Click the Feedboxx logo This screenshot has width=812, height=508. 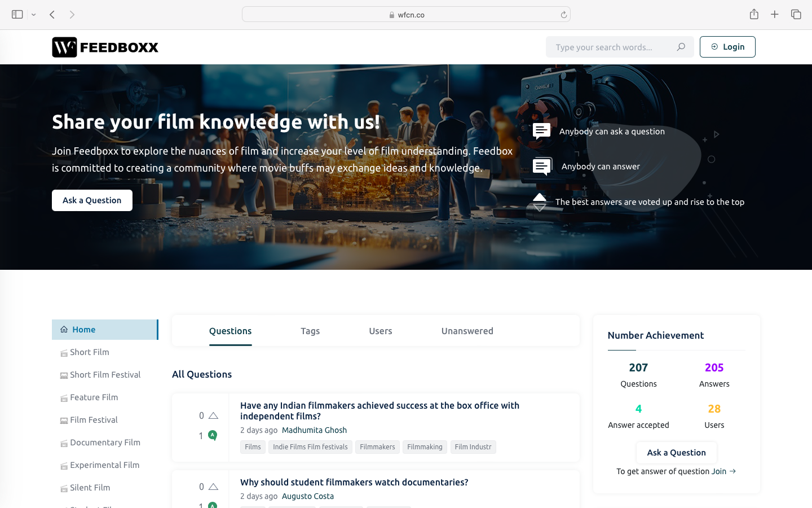tap(105, 47)
